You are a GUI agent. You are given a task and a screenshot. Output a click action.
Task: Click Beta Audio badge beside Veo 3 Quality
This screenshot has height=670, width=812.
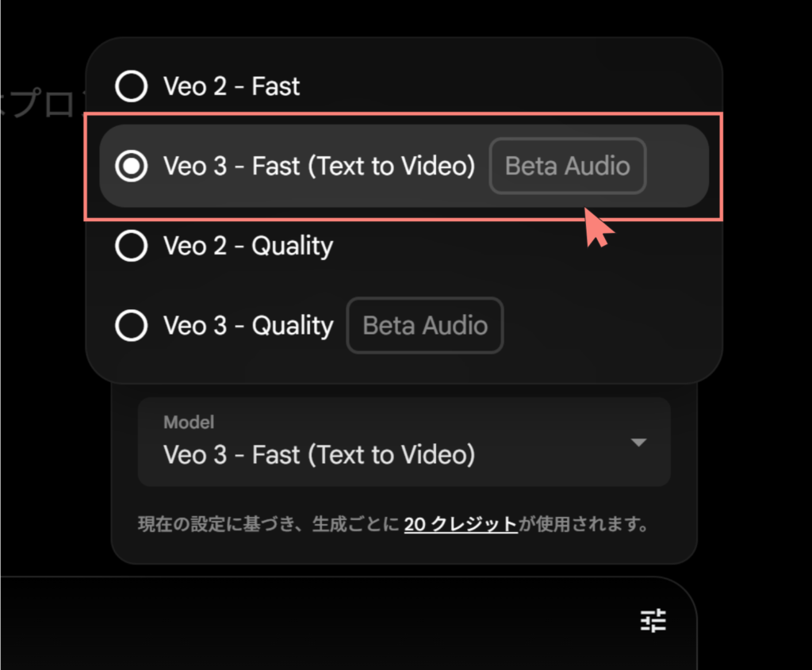coord(425,325)
